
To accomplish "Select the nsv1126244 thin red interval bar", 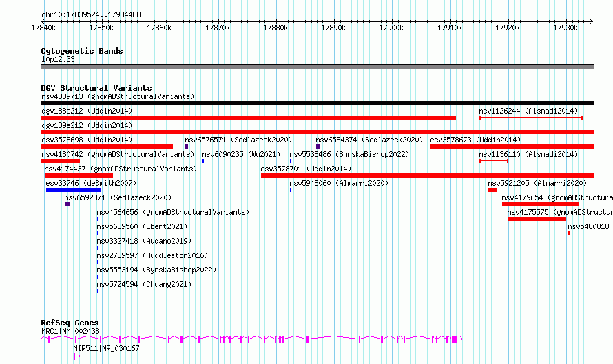I will 531,118.
